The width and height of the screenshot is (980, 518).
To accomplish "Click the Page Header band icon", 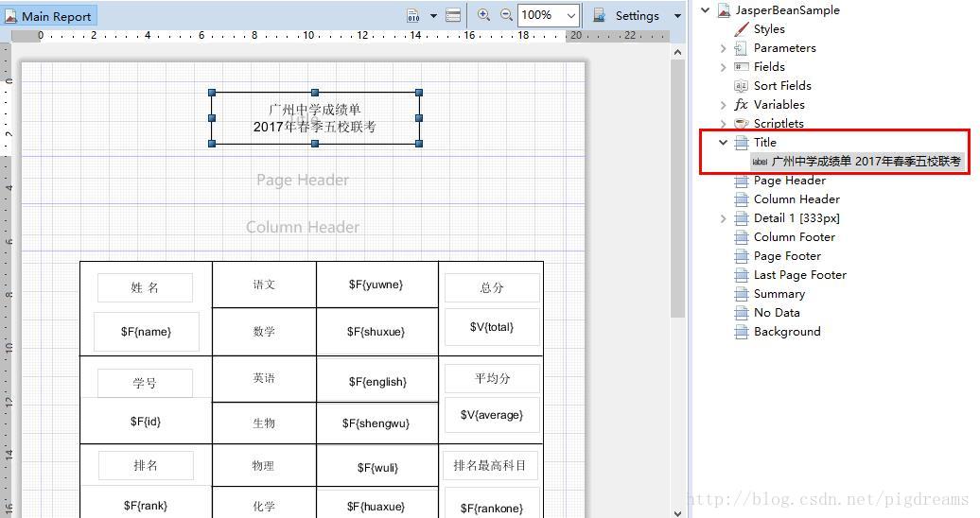I will click(742, 181).
